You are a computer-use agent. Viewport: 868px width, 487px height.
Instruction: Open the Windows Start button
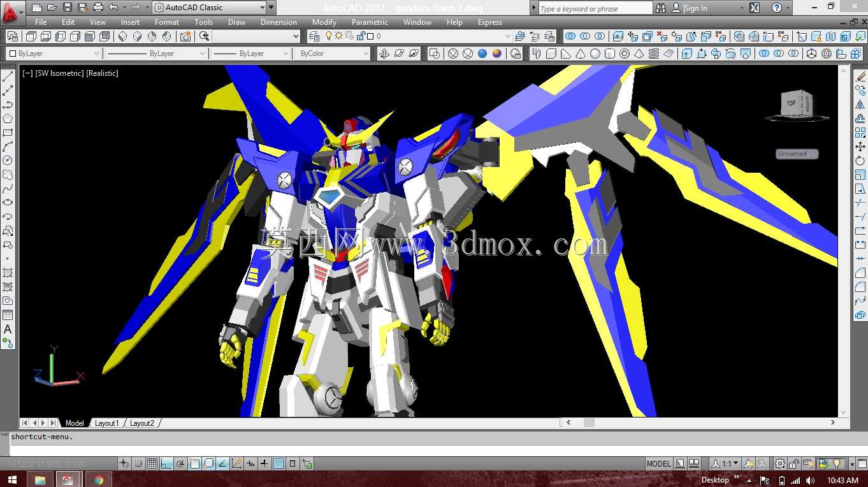point(13,479)
